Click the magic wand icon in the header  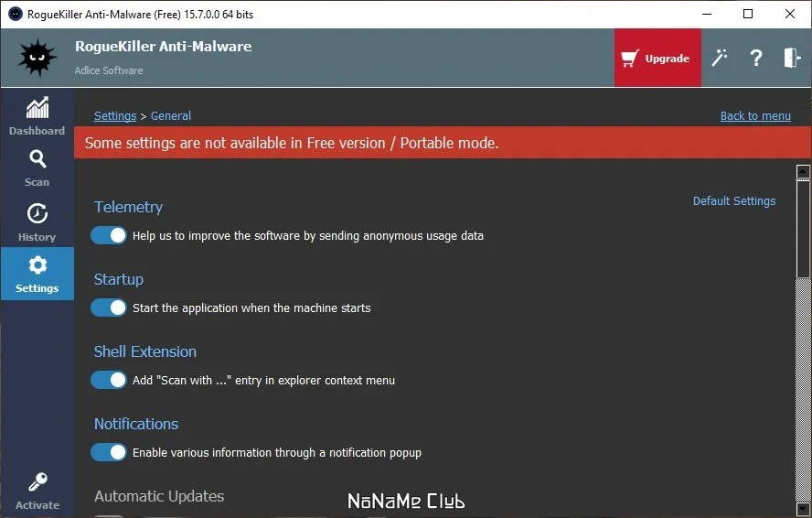click(x=720, y=58)
